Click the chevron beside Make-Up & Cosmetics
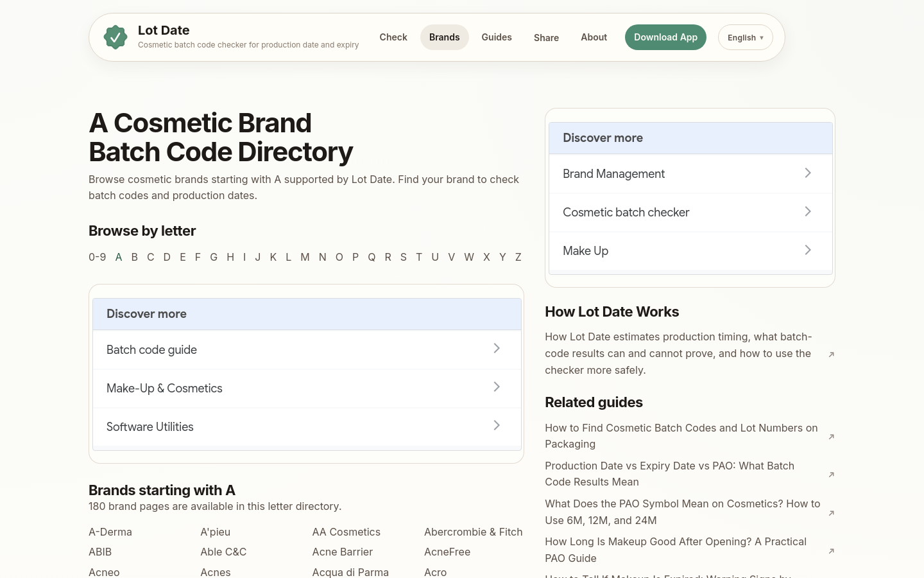 (497, 387)
